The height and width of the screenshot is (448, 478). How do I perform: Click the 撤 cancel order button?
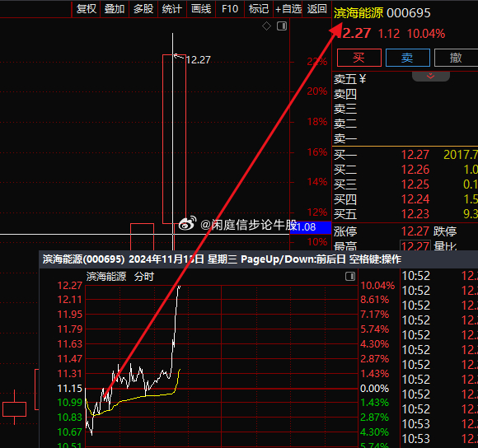tap(456, 58)
